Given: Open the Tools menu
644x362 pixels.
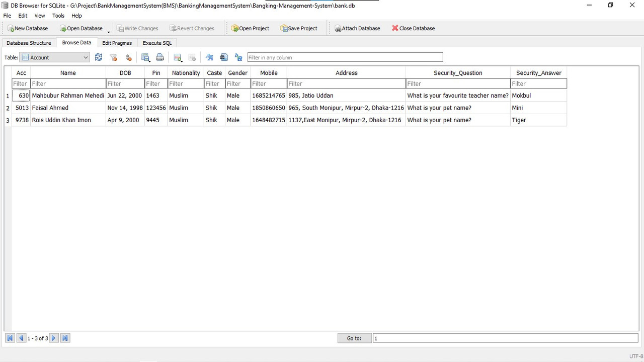Looking at the screenshot, I should point(58,16).
